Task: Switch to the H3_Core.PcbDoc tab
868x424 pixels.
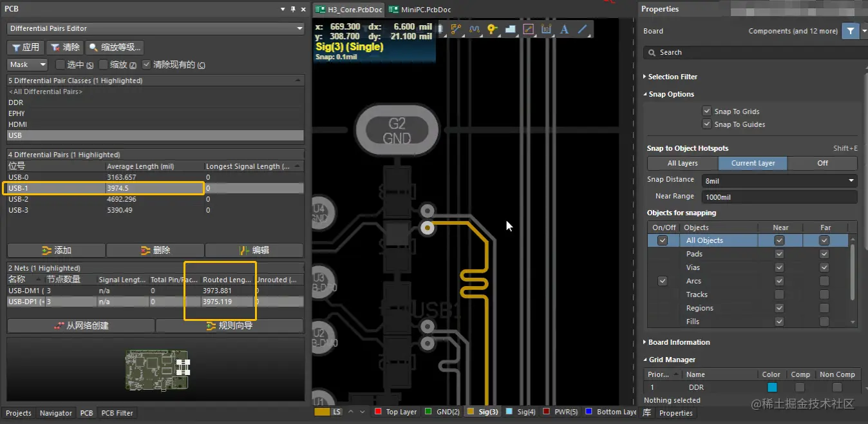Action: (348, 10)
